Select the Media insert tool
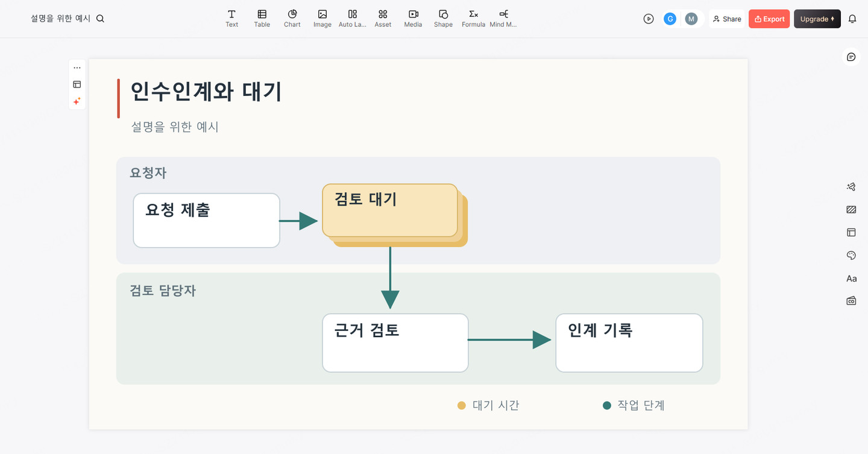Screen dimensions: 868x454 [x=413, y=19]
